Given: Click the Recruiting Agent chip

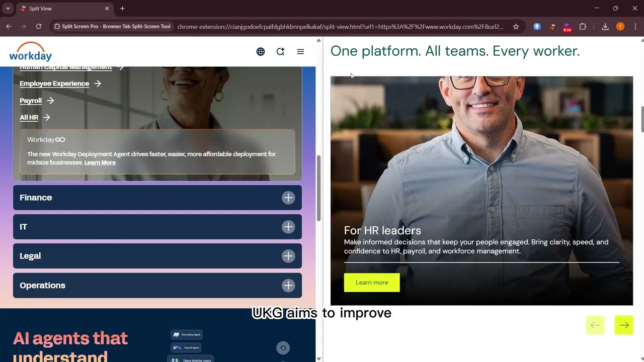Looking at the screenshot, I should click(x=187, y=334).
